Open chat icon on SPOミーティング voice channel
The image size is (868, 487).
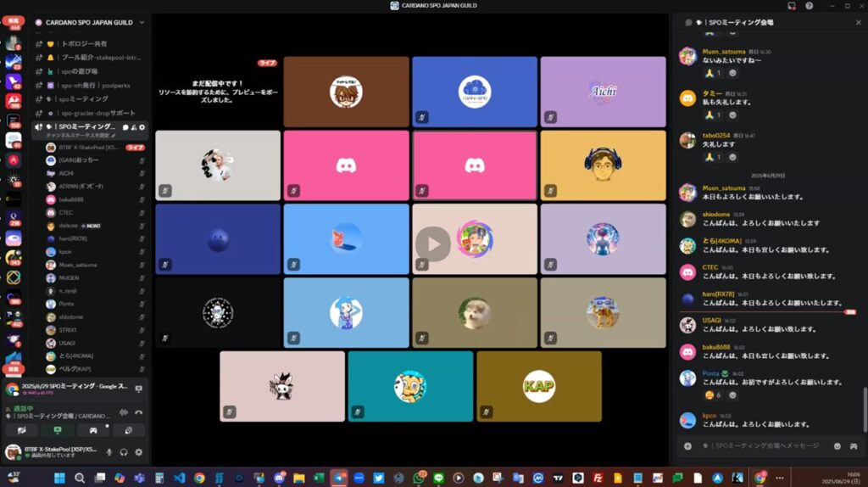tap(125, 127)
